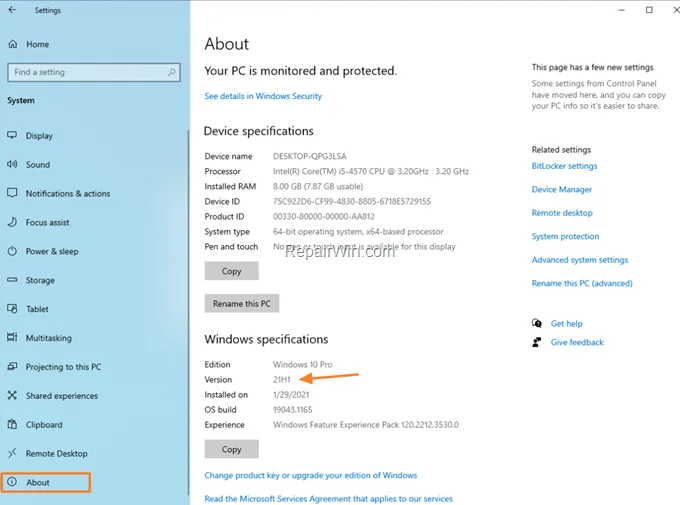Click the Give feedback person icon
This screenshot has width=680, height=505.
(537, 342)
